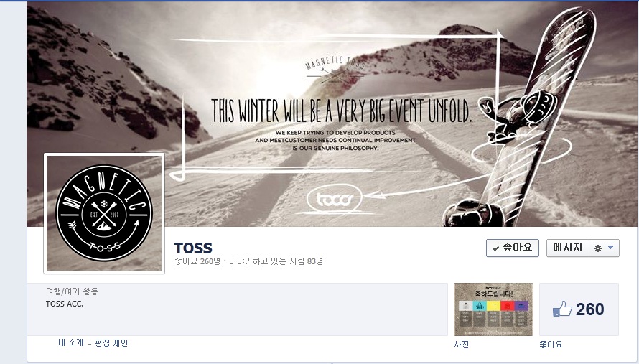Open the 내 소개 link
Screen dimensions: 639x364
pos(70,342)
